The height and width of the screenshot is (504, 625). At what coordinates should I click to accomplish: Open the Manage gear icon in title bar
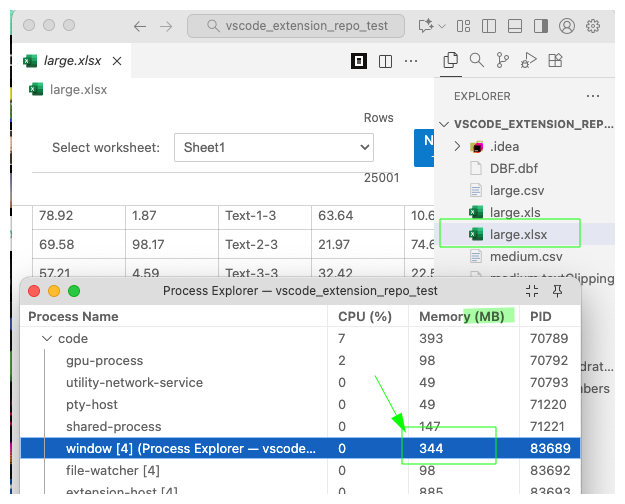[x=593, y=27]
